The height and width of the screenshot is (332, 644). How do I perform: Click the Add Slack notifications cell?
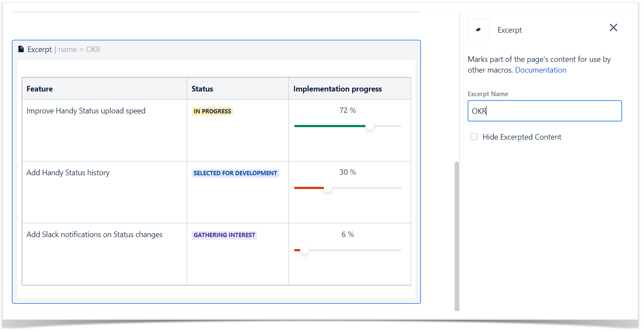pyautogui.click(x=104, y=254)
